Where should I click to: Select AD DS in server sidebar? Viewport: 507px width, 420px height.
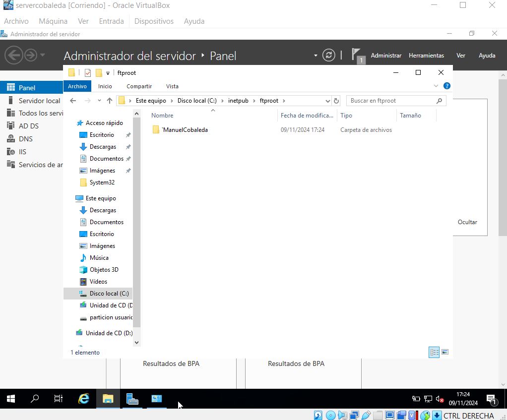click(28, 126)
